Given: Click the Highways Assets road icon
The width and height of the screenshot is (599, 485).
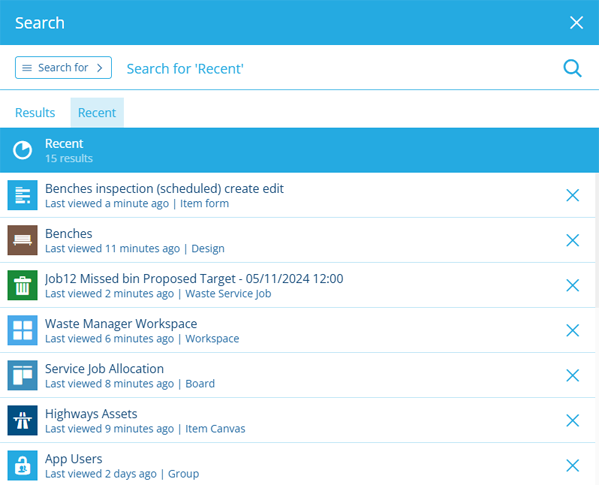Looking at the screenshot, I should pyautogui.click(x=23, y=420).
